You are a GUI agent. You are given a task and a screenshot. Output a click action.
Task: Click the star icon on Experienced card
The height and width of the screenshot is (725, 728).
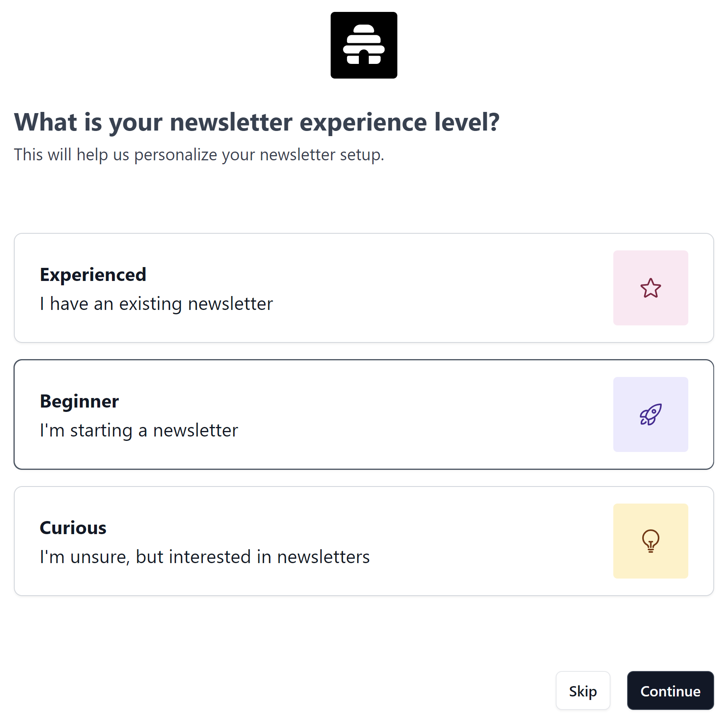coord(651,288)
